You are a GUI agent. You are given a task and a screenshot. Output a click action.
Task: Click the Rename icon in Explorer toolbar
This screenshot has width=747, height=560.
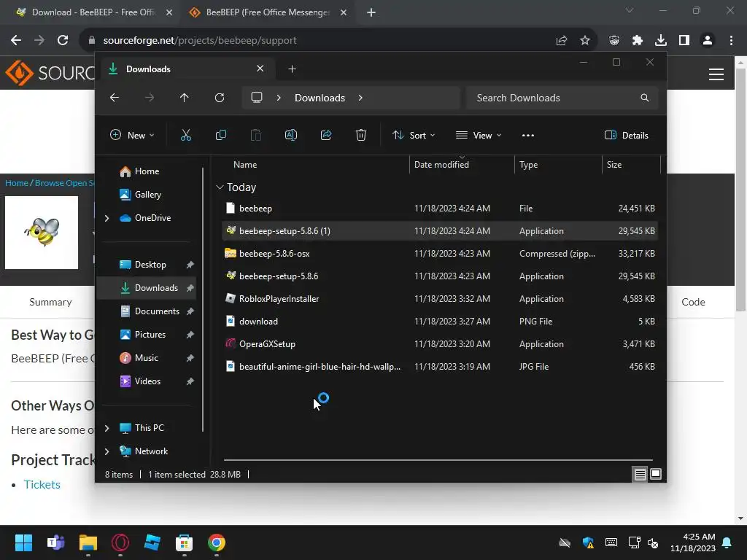pos(290,135)
